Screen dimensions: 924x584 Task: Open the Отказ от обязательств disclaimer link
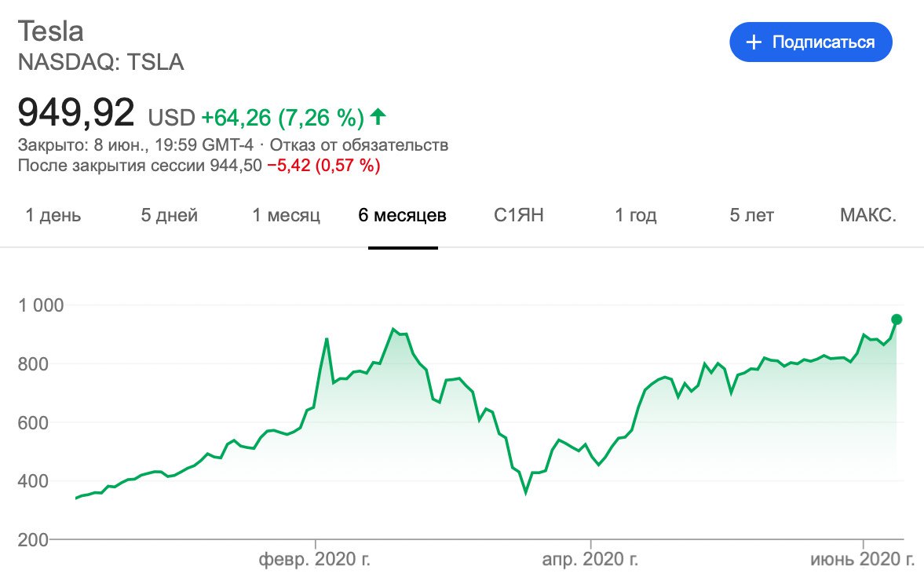point(359,145)
